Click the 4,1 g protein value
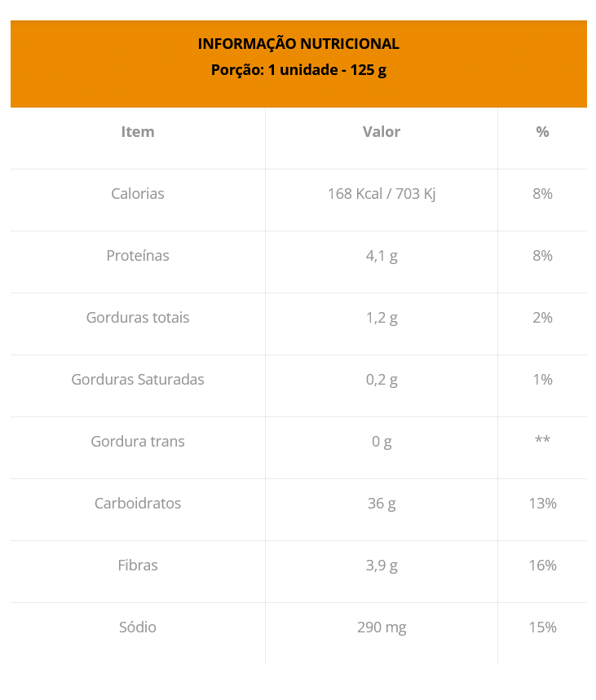 click(x=382, y=256)
